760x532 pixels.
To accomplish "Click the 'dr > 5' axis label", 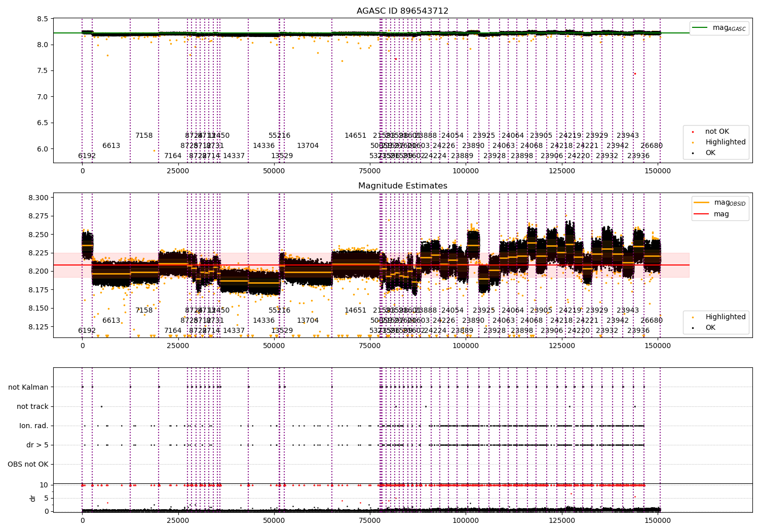I will (37, 445).
